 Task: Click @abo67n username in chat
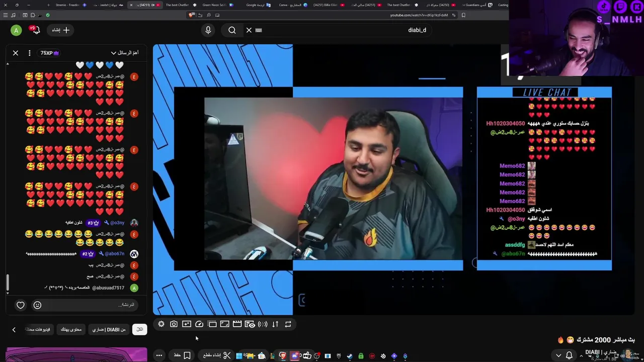115,254
